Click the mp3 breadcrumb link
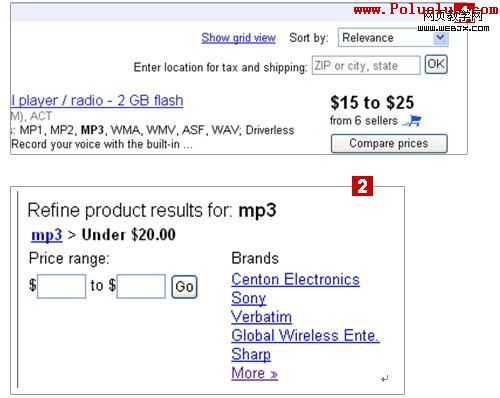This screenshot has height=398, width=500. coord(47,235)
